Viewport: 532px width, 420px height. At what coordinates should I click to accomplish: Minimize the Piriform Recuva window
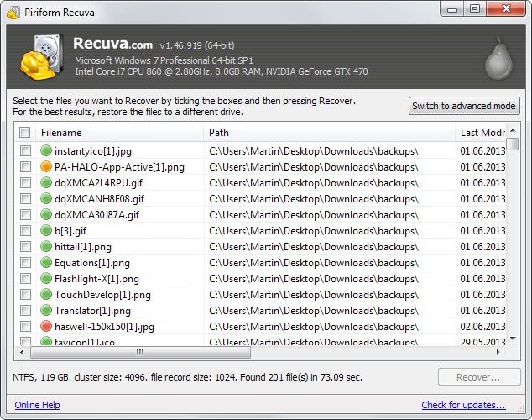click(452, 9)
